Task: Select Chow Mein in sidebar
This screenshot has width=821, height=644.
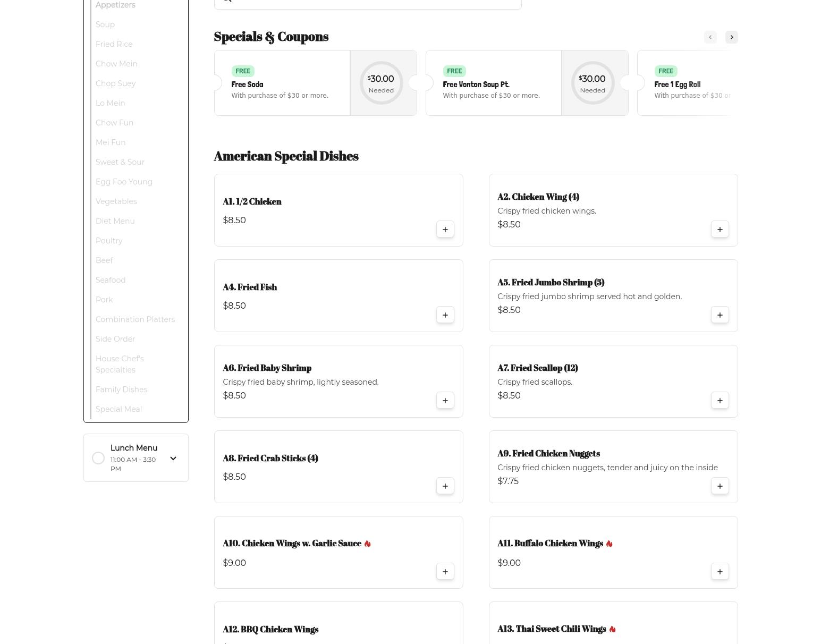Action: pyautogui.click(x=116, y=64)
